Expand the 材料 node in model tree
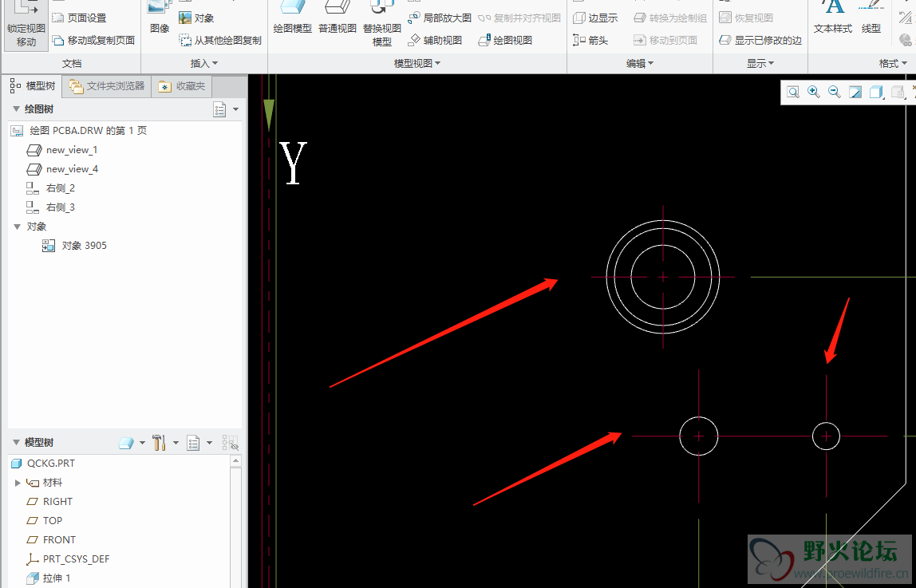This screenshot has width=916, height=588. tap(18, 483)
